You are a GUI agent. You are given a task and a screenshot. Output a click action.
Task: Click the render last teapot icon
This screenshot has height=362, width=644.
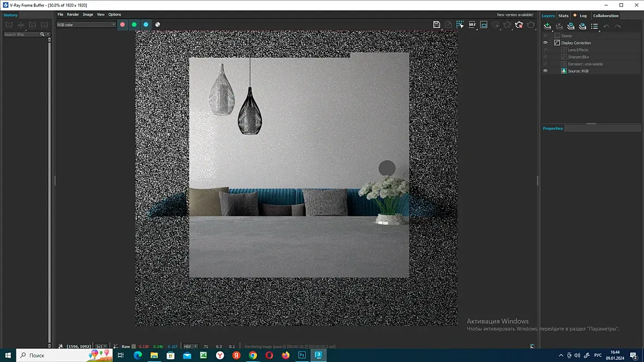(530, 25)
